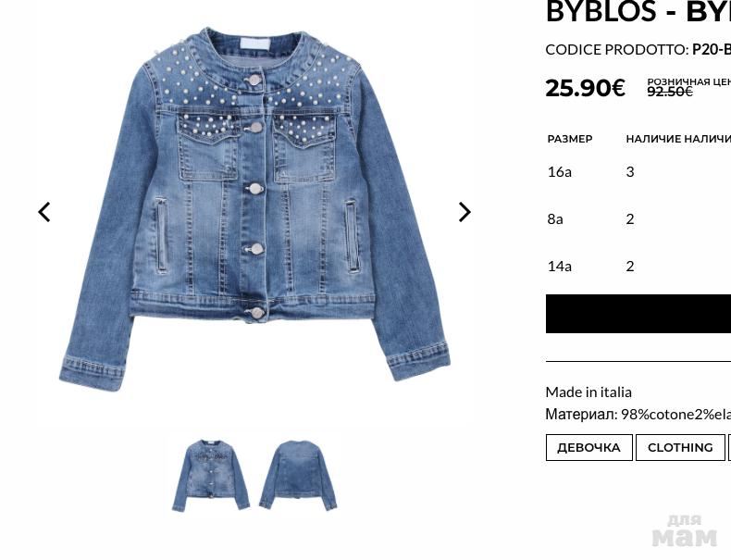Image resolution: width=731 pixels, height=560 pixels.
Task: Click the 25.90€ price
Action: pyautogui.click(x=585, y=88)
